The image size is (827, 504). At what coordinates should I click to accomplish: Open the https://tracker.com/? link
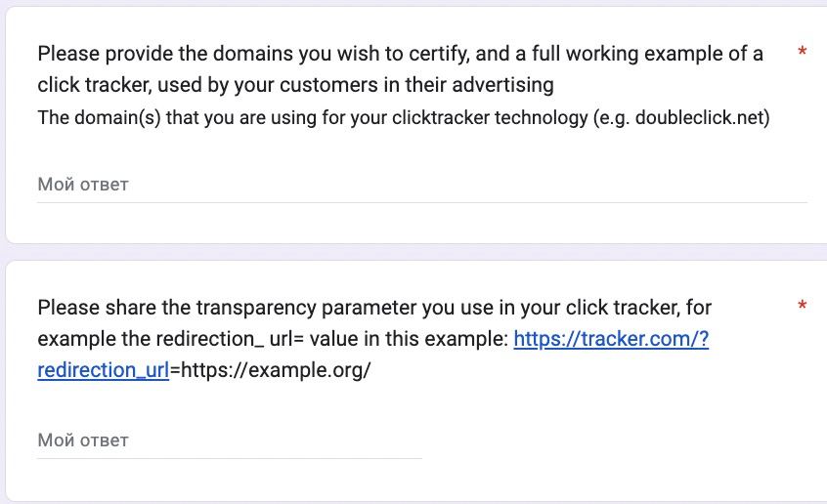tap(611, 339)
